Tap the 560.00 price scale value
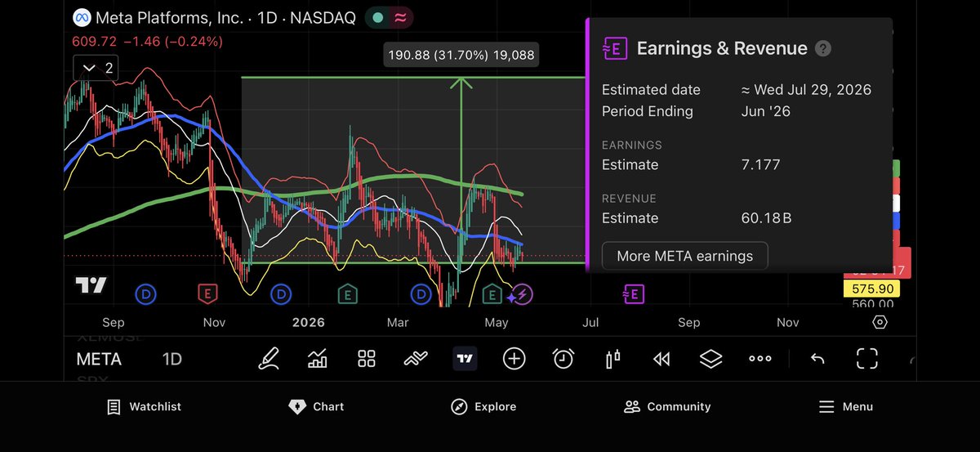Image resolution: width=980 pixels, height=452 pixels. [x=873, y=304]
